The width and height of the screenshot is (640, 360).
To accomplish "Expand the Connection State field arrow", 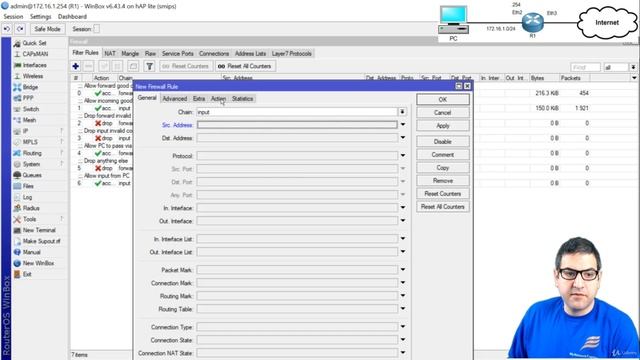I will (x=403, y=340).
